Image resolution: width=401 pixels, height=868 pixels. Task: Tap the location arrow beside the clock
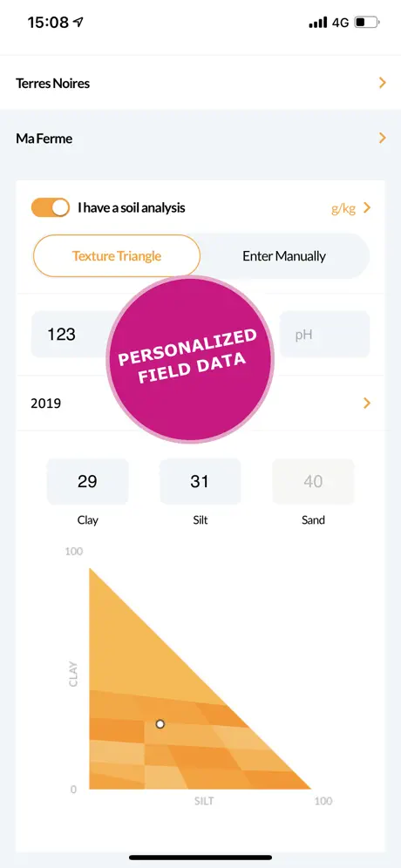[78, 22]
